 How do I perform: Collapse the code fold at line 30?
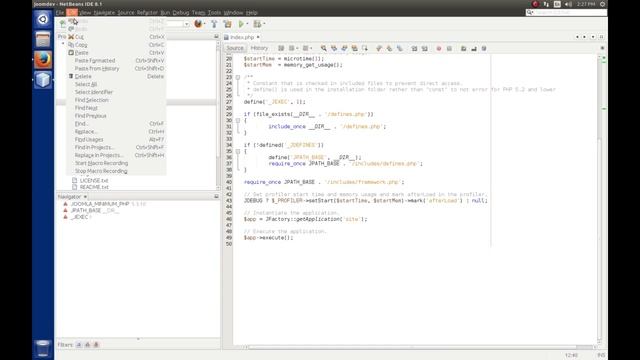pos(238,120)
